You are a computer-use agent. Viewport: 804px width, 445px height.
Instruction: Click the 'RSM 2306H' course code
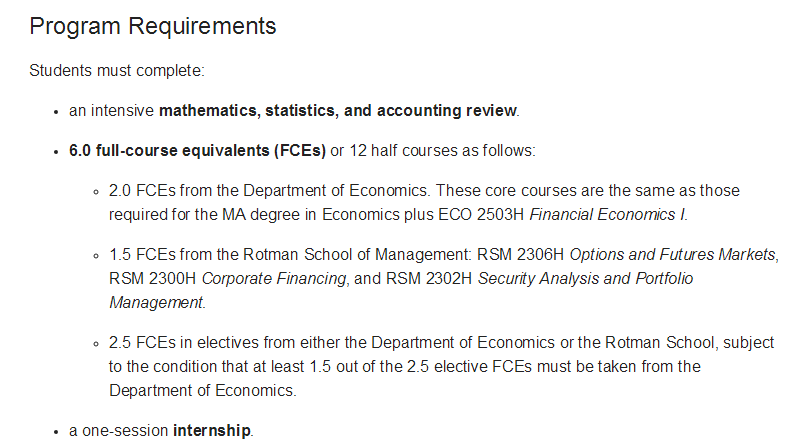click(520, 255)
